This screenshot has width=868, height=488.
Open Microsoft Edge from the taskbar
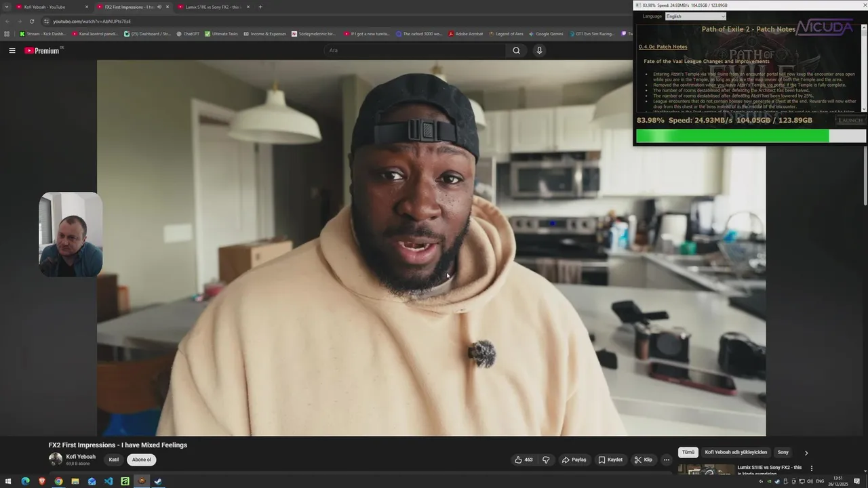point(25,481)
